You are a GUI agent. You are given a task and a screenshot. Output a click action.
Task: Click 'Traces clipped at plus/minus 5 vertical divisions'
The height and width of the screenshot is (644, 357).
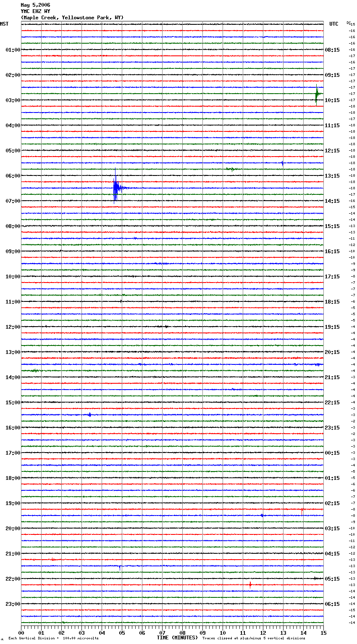coord(254,639)
